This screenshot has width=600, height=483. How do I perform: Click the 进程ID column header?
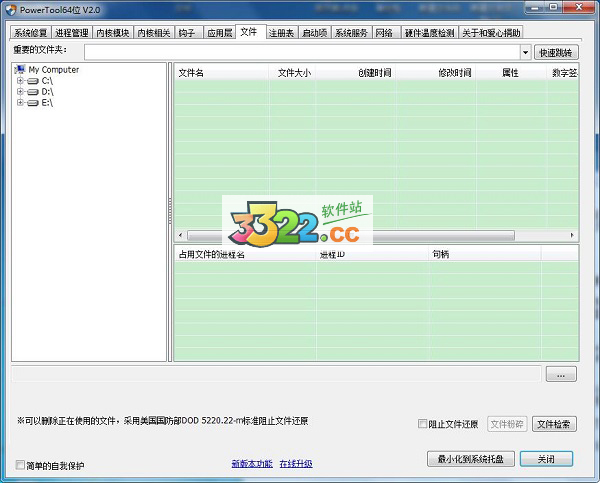(373, 254)
